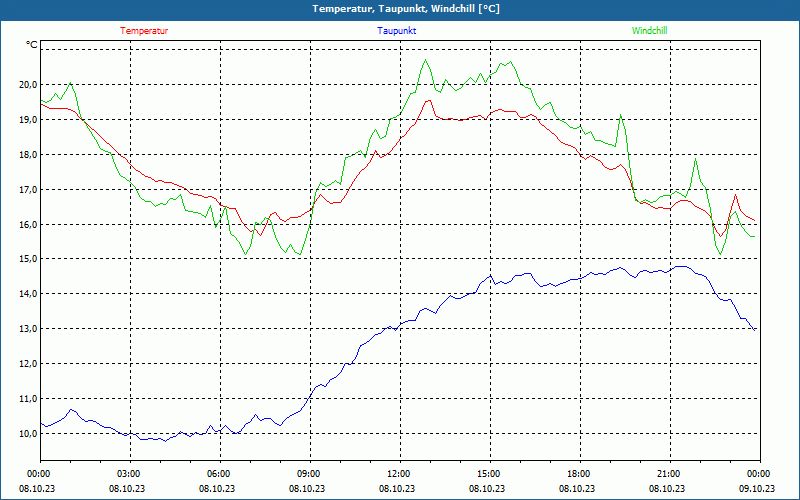Click the green Windchill legend label
800x500 pixels.
[649, 31]
